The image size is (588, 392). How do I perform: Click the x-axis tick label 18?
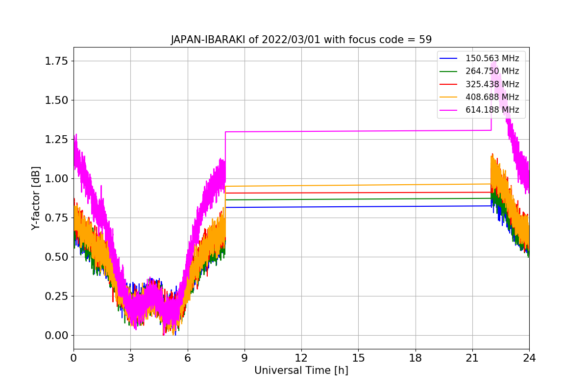click(x=416, y=358)
